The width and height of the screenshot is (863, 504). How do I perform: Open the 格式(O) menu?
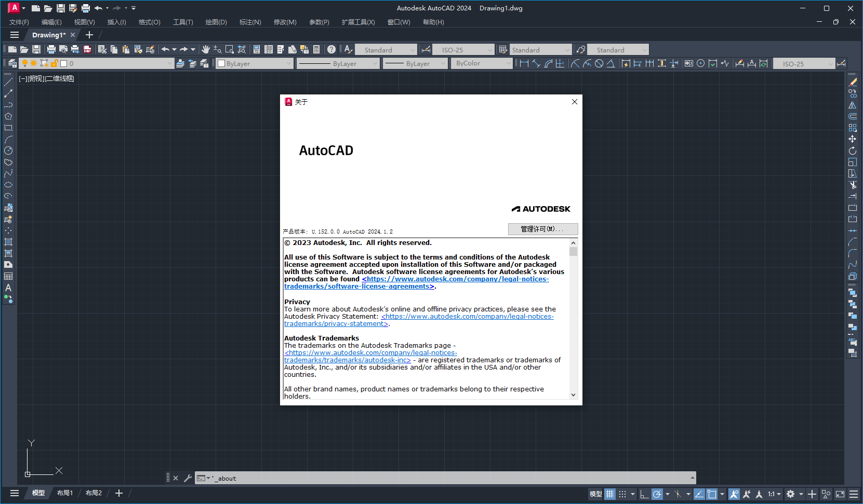(149, 22)
